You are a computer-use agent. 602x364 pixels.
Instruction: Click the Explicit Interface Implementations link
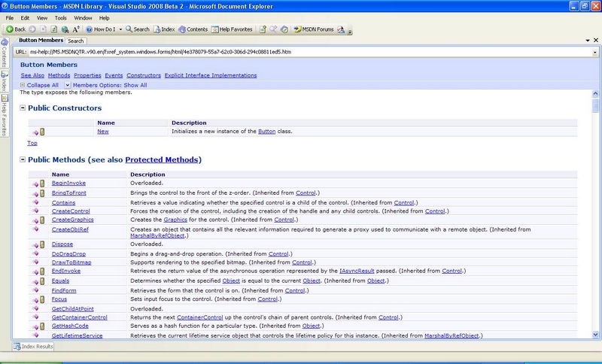(211, 75)
